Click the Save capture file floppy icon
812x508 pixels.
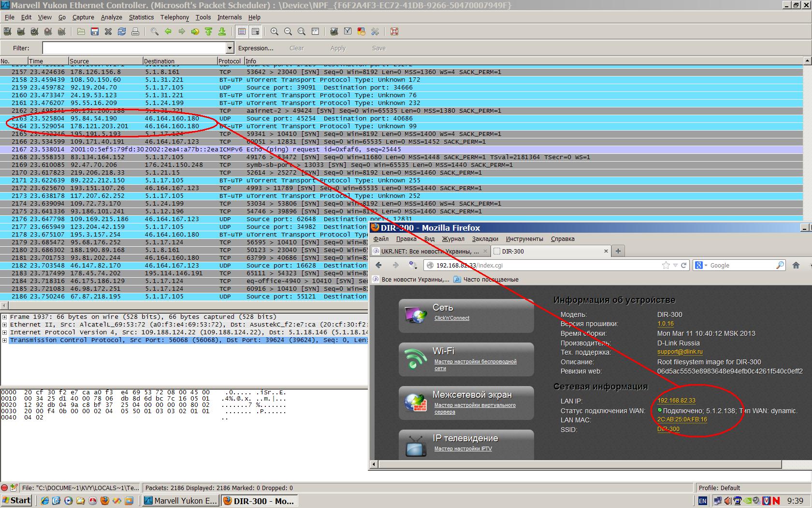click(95, 31)
